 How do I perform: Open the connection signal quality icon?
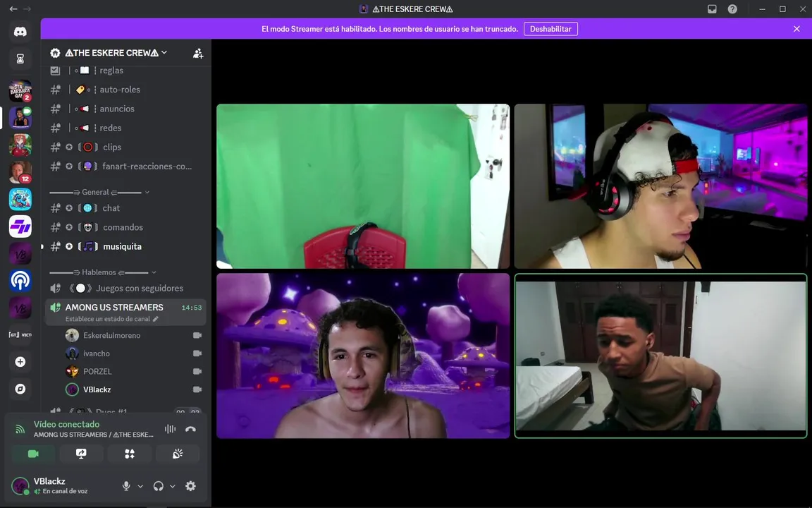(20, 429)
